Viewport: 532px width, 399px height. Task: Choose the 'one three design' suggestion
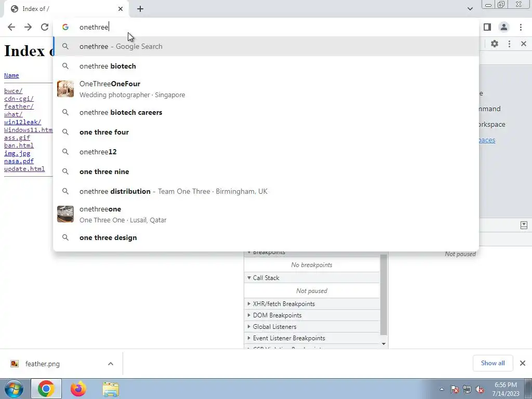point(266,237)
